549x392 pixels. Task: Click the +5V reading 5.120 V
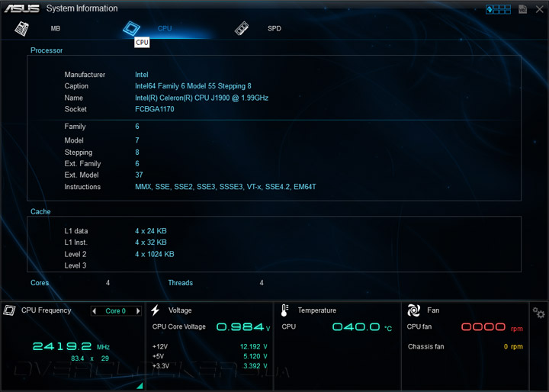(x=255, y=356)
